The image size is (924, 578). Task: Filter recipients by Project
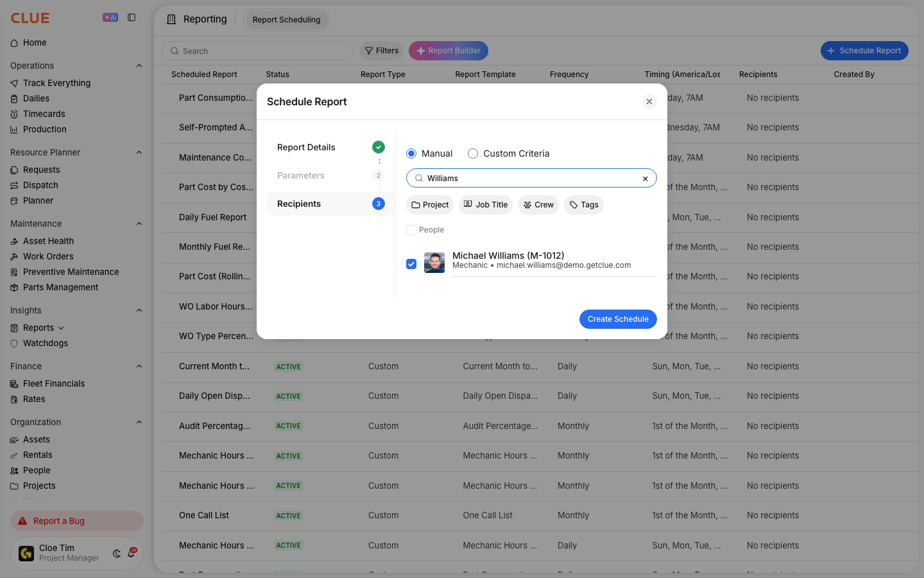pos(430,205)
